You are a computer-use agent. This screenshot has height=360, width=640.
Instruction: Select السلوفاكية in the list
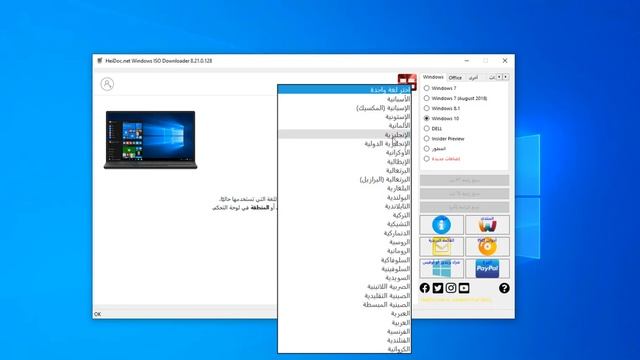point(344,260)
